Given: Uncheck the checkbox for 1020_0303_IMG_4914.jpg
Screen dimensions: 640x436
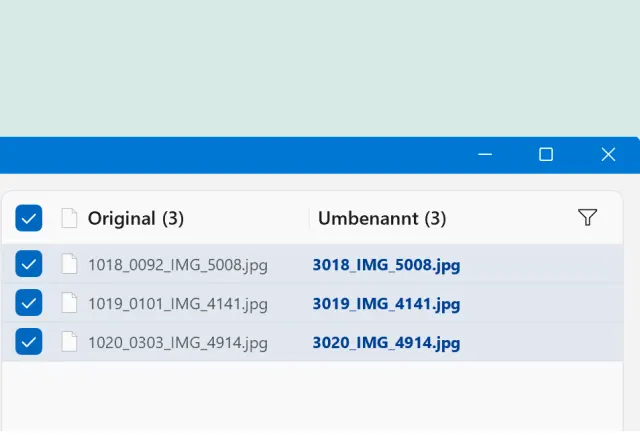Looking at the screenshot, I should [x=29, y=342].
